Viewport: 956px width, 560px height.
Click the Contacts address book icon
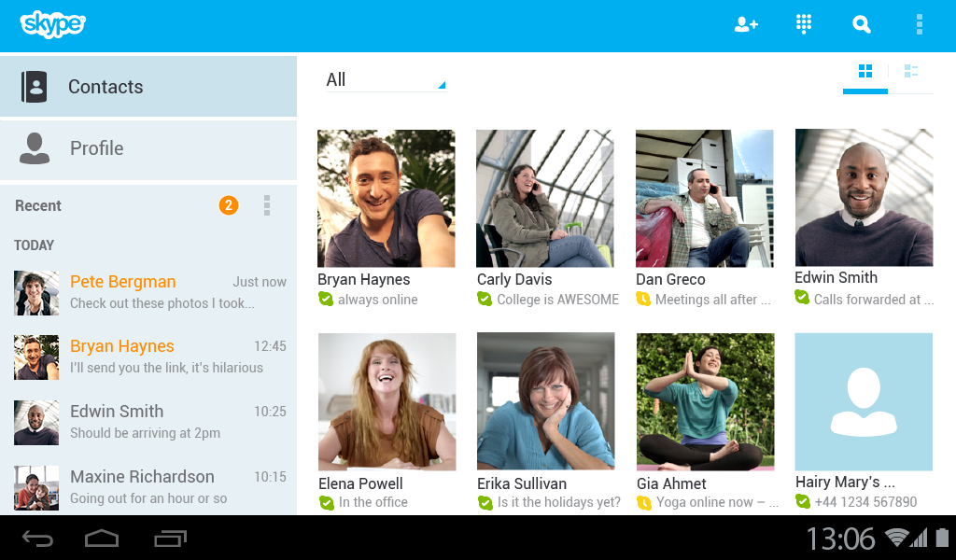35,87
